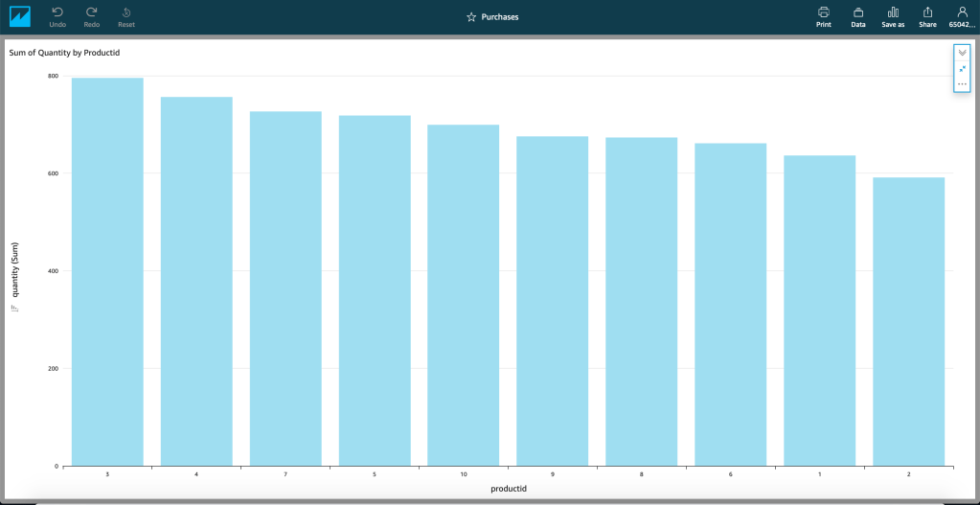Minimize the visual using the shrink arrows
This screenshot has height=505, width=980.
pyautogui.click(x=962, y=68)
